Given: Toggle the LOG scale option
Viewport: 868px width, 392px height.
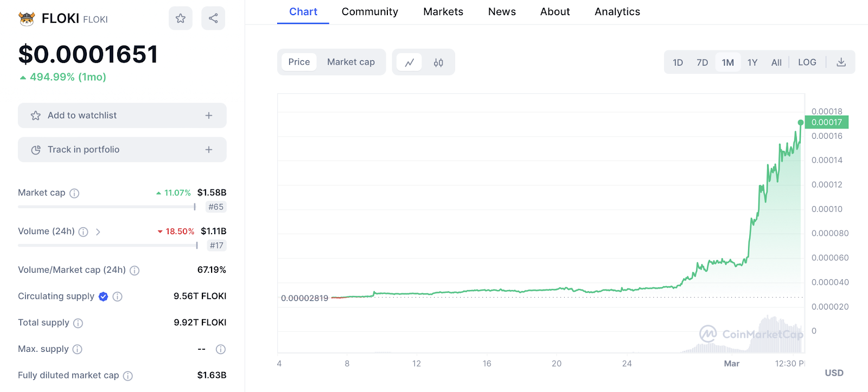Looking at the screenshot, I should (x=807, y=62).
